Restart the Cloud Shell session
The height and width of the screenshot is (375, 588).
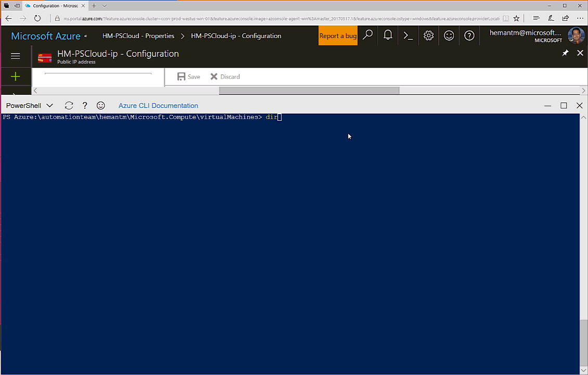(x=69, y=106)
